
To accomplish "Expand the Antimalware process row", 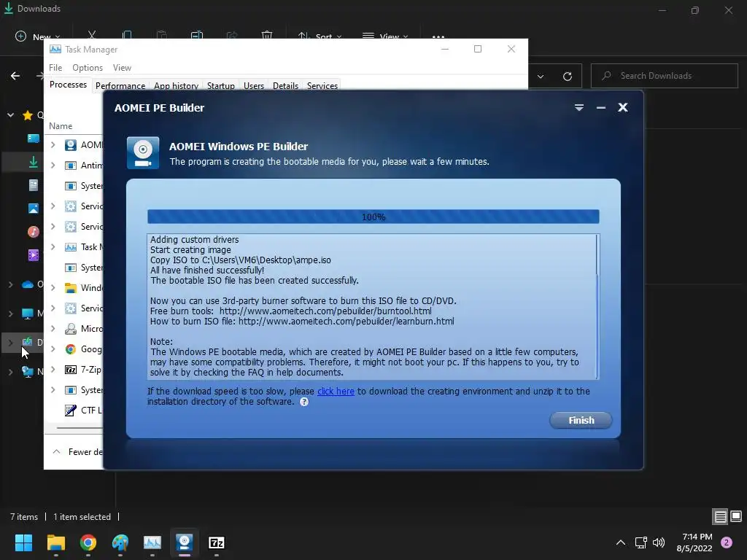I will 53,166.
